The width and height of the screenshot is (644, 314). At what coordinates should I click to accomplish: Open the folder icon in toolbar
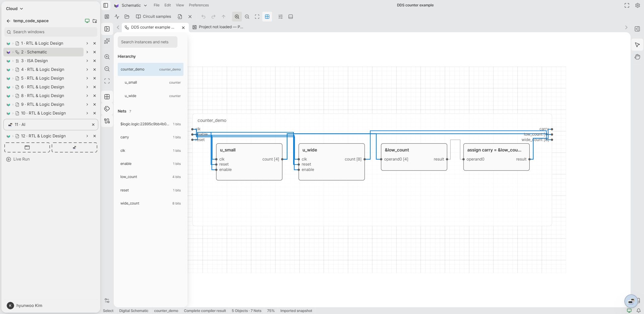(127, 16)
